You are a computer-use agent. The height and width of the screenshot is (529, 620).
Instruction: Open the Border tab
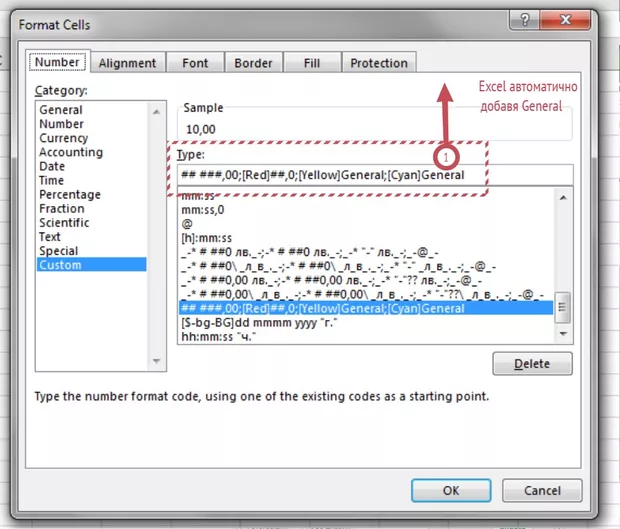tap(253, 63)
